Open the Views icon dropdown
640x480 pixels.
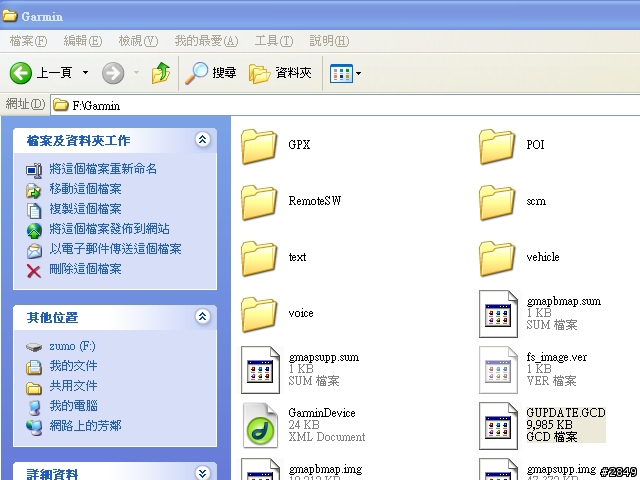(x=345, y=73)
